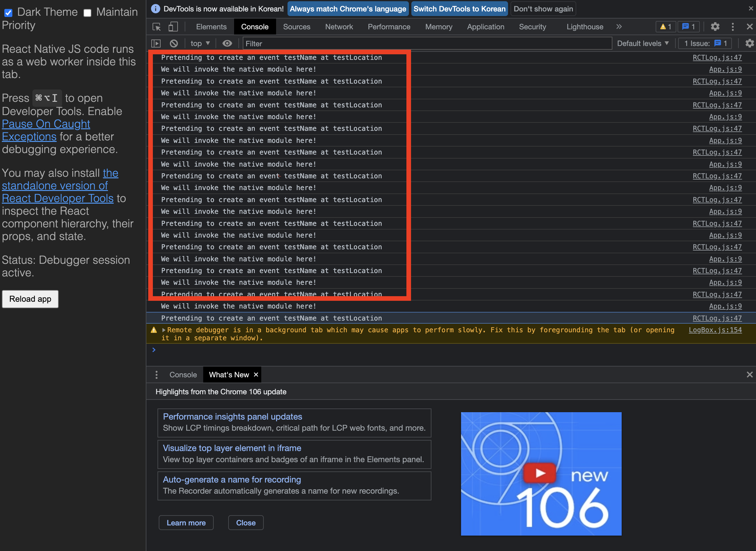Uncheck the Dark Theme checkbox
756x551 pixels.
8,13
